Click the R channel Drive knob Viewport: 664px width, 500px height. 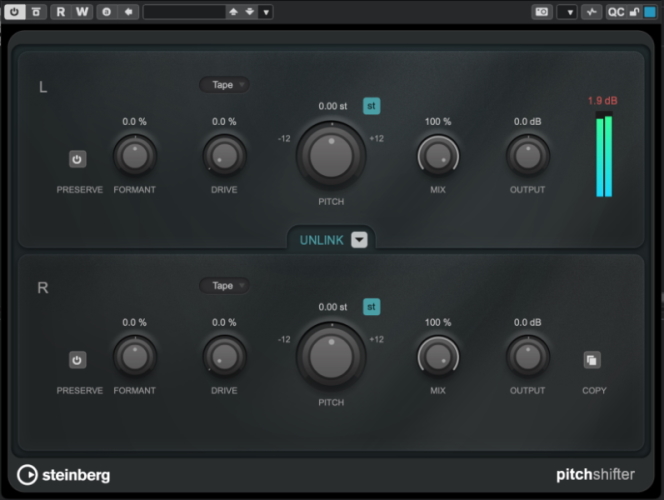pyautogui.click(x=224, y=357)
